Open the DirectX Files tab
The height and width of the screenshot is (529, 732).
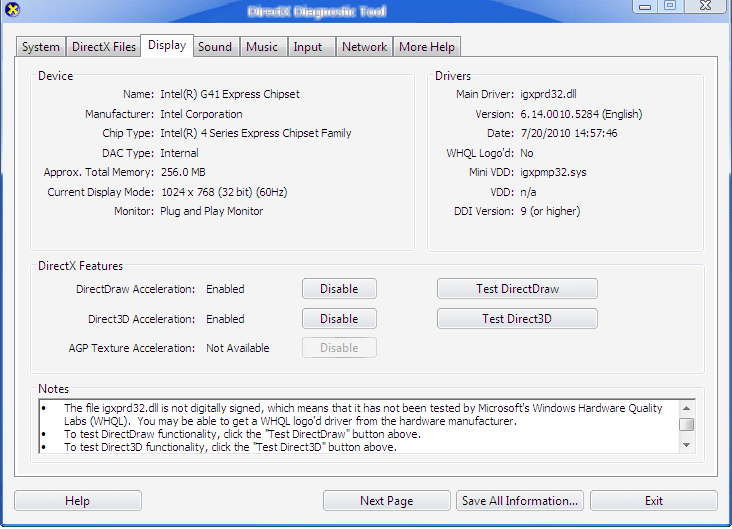[104, 47]
